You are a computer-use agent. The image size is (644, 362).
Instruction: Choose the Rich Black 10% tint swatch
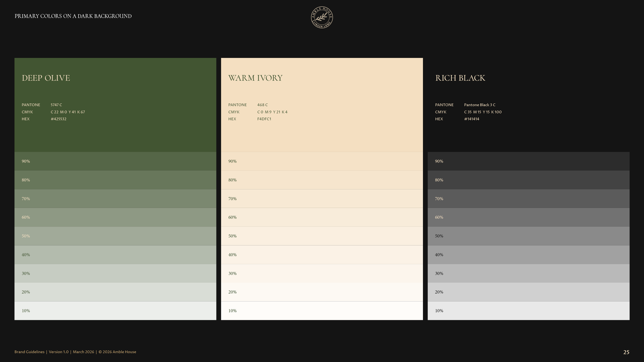(x=529, y=311)
